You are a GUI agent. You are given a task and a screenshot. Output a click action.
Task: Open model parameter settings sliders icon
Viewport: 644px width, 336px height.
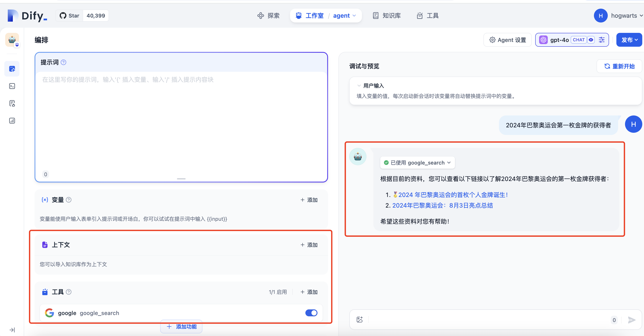[601, 40]
